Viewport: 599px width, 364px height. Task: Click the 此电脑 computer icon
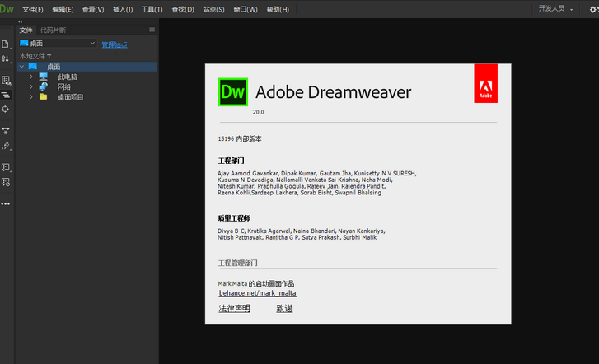(x=43, y=77)
